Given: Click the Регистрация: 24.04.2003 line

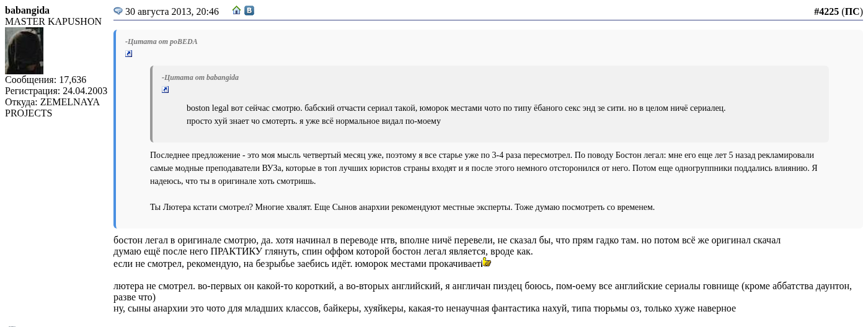Looking at the screenshot, I should pyautogui.click(x=56, y=91).
